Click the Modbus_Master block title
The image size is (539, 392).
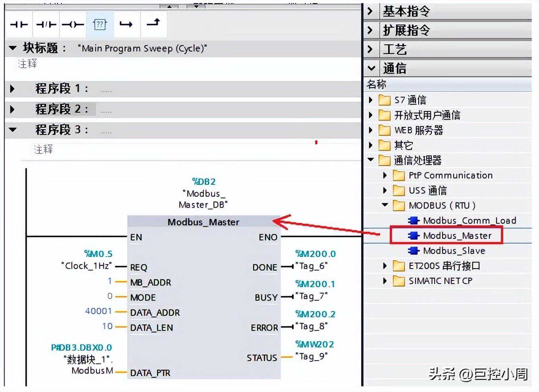pyautogui.click(x=203, y=222)
